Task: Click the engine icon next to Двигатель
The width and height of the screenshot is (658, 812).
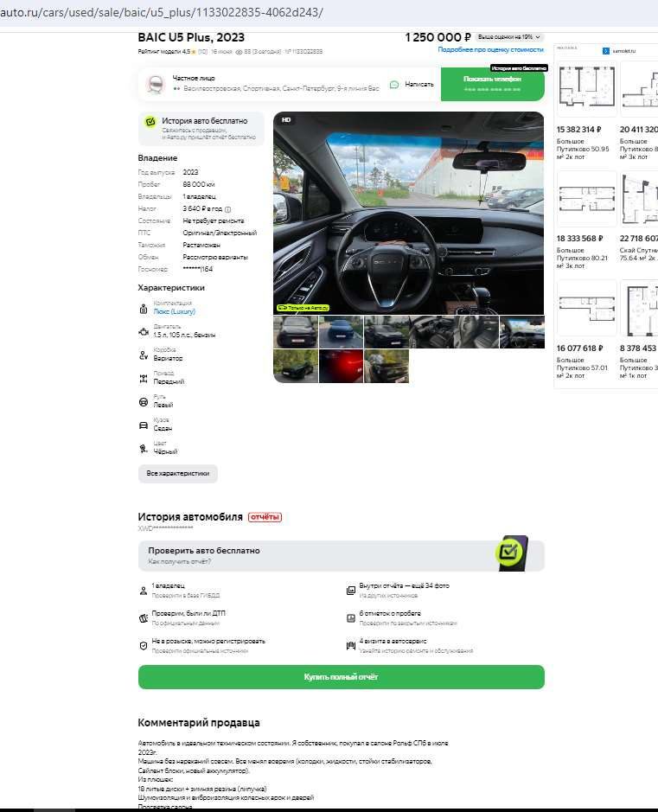Action: [144, 332]
